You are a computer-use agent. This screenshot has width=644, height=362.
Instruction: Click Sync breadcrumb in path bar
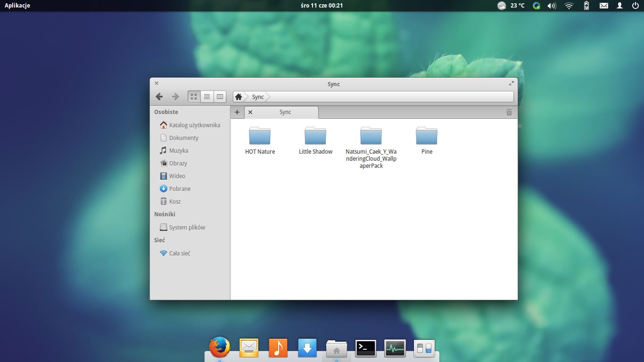click(258, 97)
